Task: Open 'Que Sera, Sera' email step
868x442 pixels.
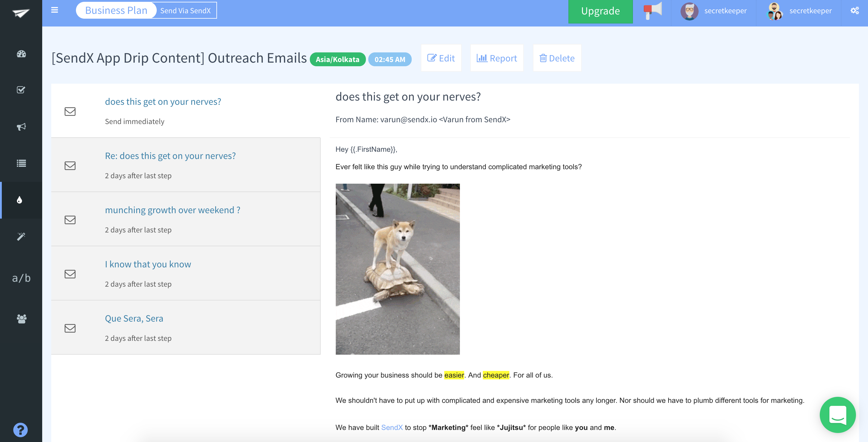Action: (134, 318)
